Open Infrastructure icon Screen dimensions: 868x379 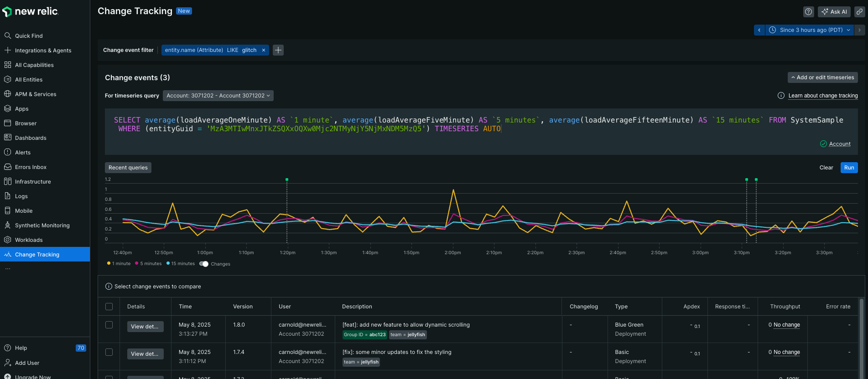point(8,181)
